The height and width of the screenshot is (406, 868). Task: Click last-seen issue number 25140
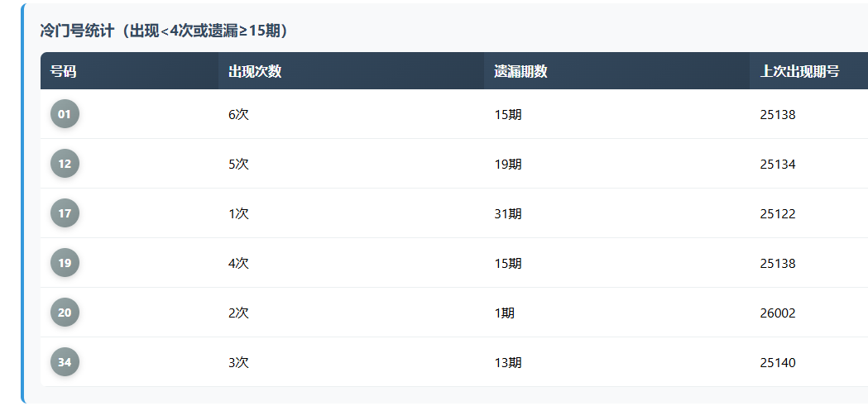pos(777,363)
